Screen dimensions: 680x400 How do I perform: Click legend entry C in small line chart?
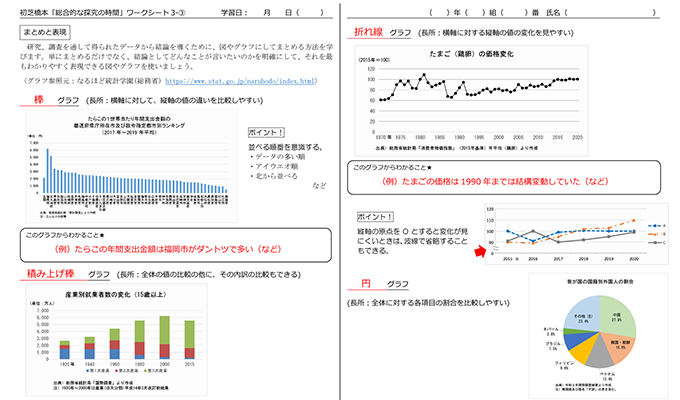click(x=657, y=243)
